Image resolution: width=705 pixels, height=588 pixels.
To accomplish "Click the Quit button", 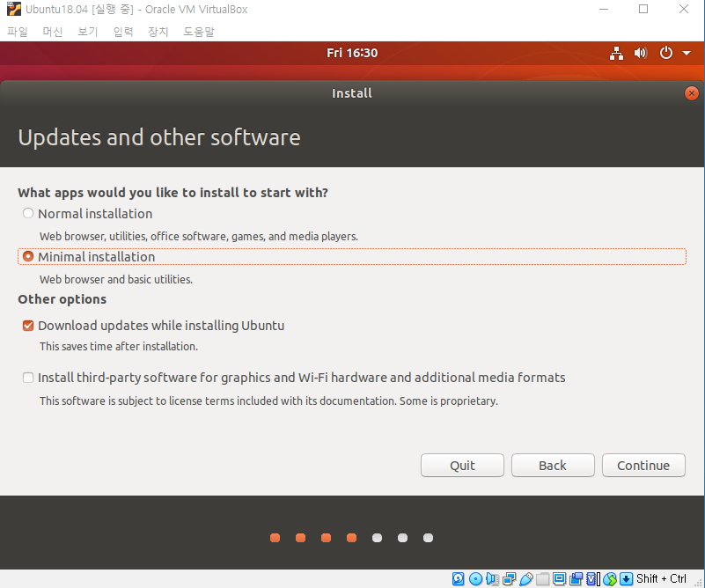I will [x=462, y=466].
